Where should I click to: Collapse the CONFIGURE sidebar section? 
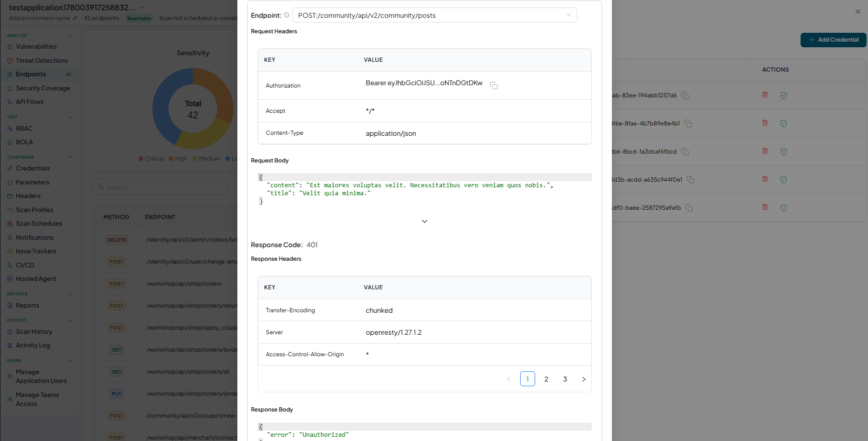70,157
